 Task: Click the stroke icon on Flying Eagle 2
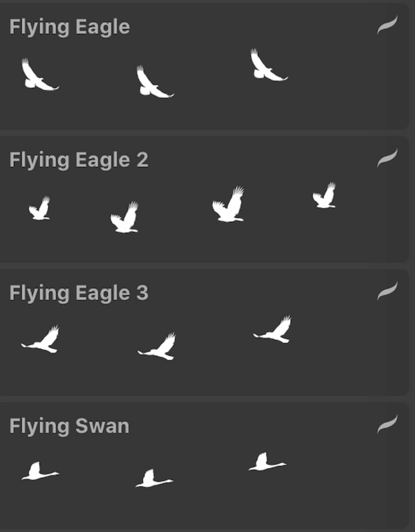point(387,158)
